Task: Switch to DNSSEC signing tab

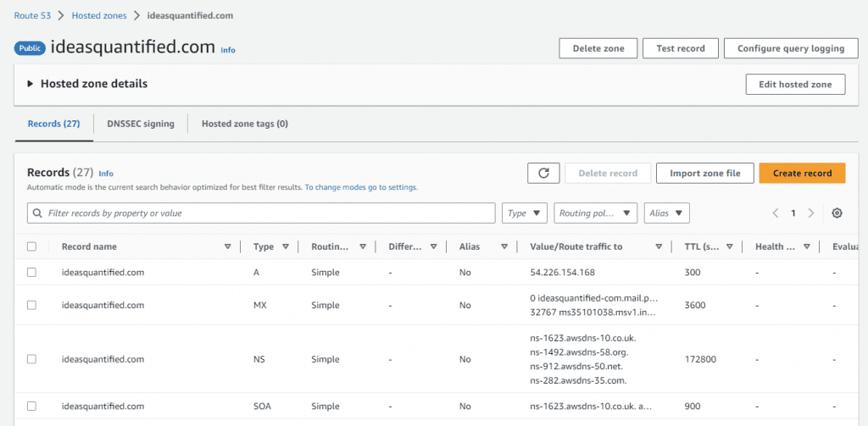Action: [x=141, y=124]
